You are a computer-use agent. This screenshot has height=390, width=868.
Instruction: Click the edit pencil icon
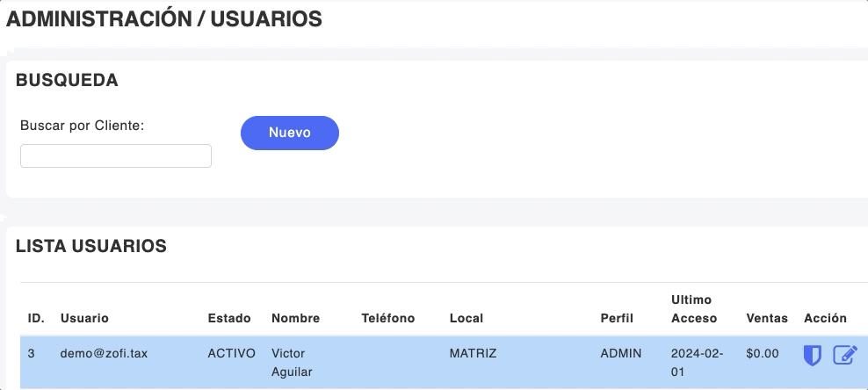tap(844, 355)
